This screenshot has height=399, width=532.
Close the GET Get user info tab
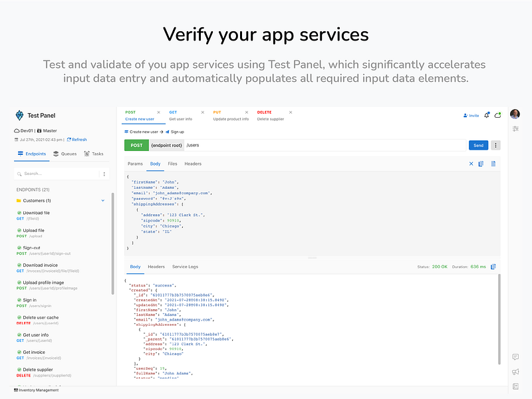click(x=203, y=112)
